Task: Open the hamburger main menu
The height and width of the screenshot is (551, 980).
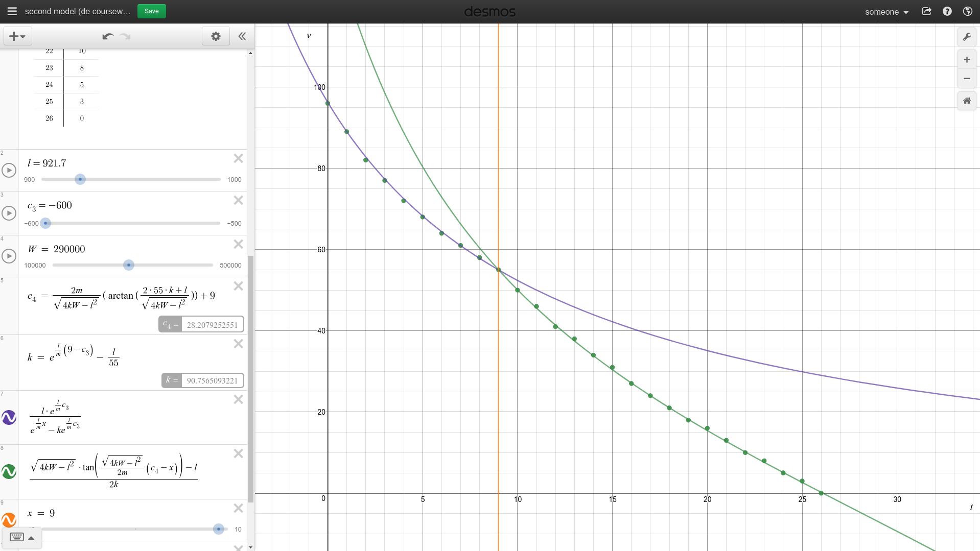Action: [x=12, y=11]
